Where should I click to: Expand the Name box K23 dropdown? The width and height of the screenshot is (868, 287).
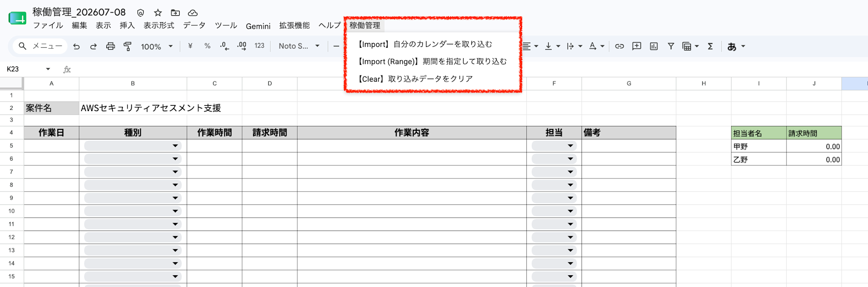coord(48,69)
